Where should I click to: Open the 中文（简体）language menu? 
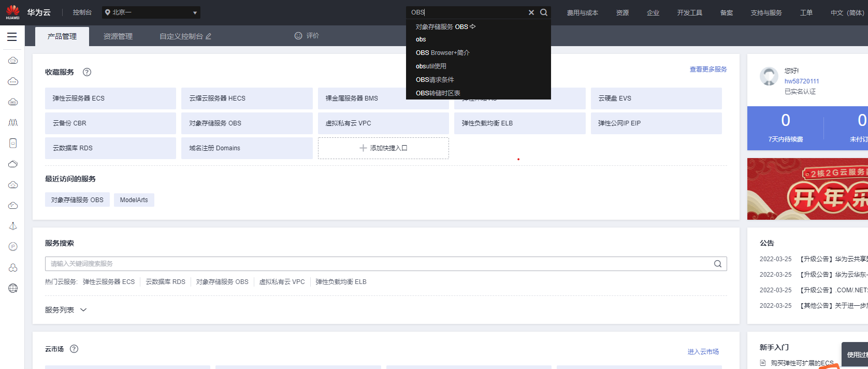(x=847, y=12)
